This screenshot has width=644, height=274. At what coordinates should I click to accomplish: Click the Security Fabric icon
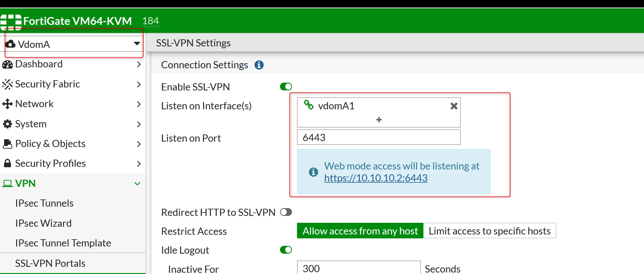7,84
